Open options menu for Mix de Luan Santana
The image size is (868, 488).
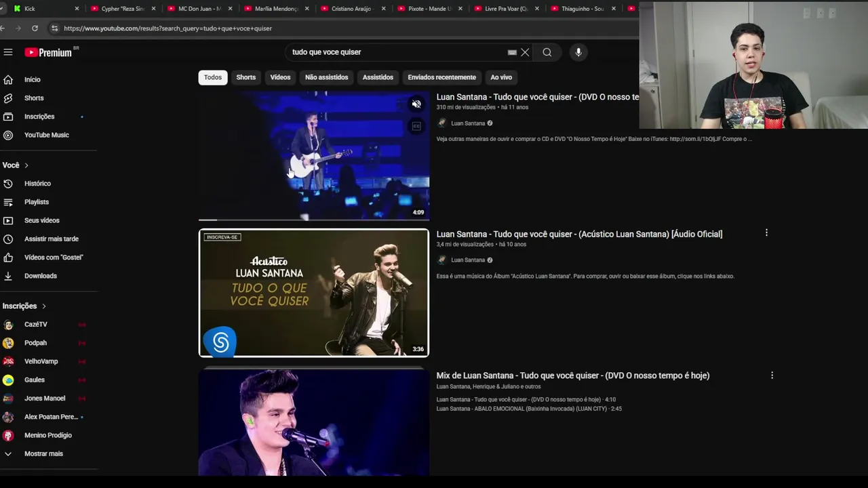[772, 375]
